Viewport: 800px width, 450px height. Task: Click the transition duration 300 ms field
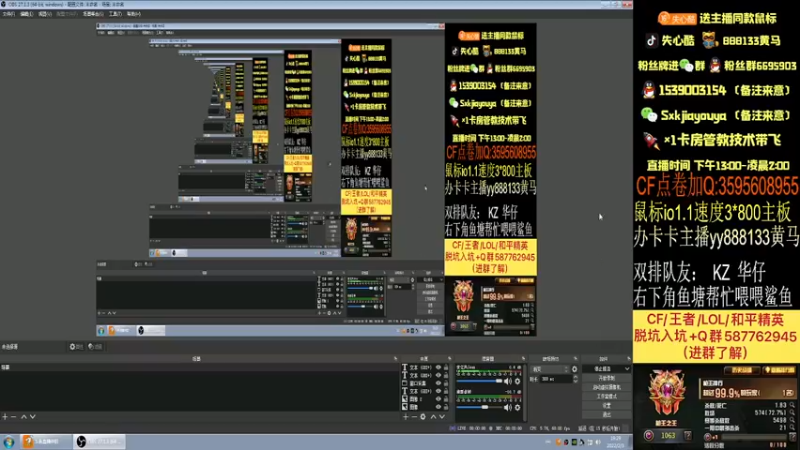click(556, 379)
